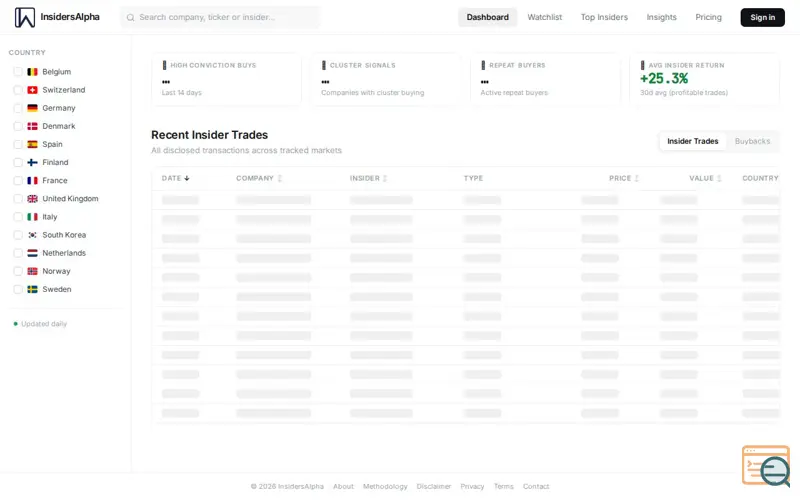Open the floating page inspector widget icon
The width and height of the screenshot is (800, 500).
(x=766, y=466)
